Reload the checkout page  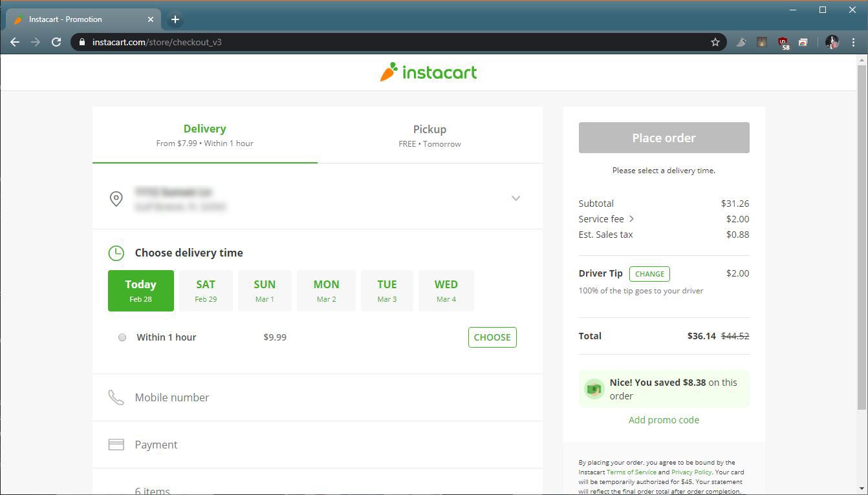(56, 42)
